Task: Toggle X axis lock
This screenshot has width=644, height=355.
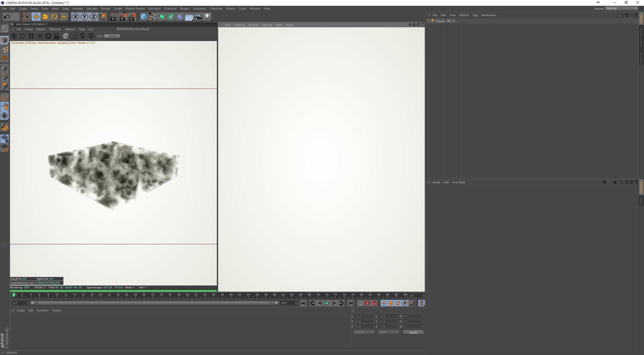Action: 75,17
